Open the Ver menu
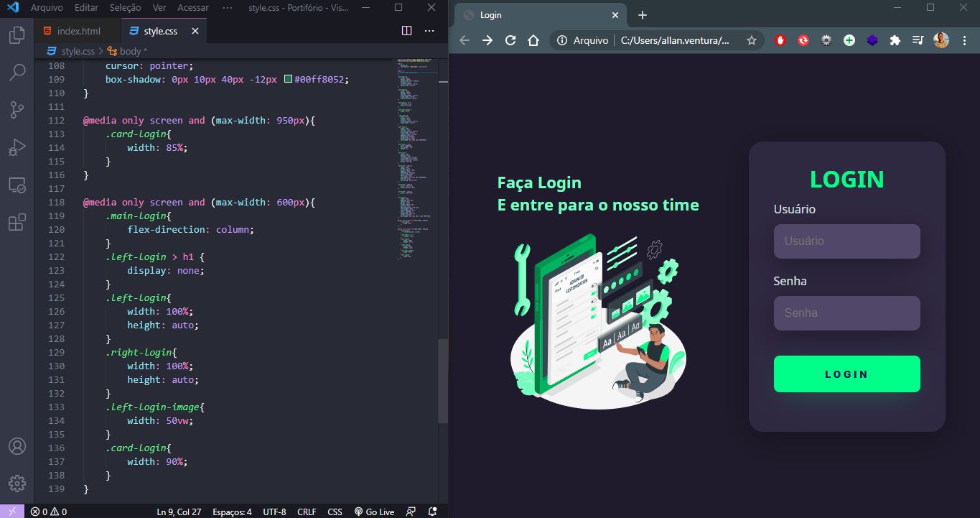 point(159,7)
